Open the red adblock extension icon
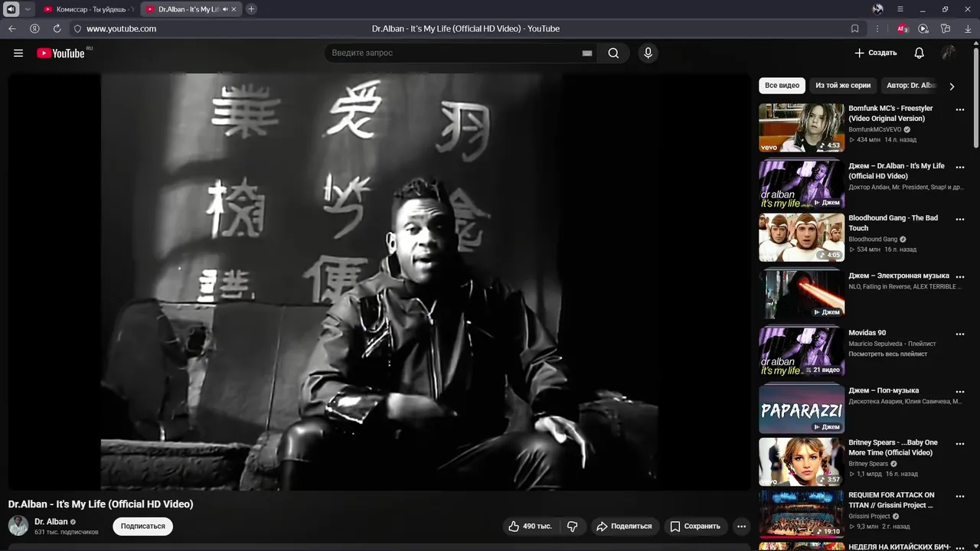 903,28
